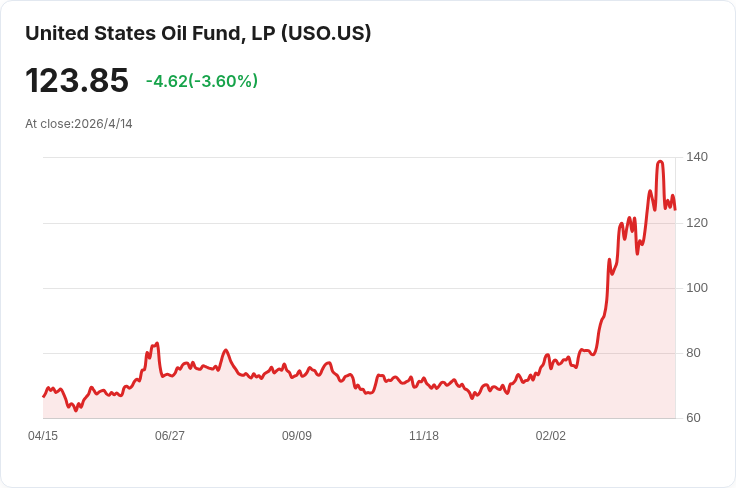Click the 11/18 x-axis date label
The width and height of the screenshot is (736, 488).
coord(424,436)
